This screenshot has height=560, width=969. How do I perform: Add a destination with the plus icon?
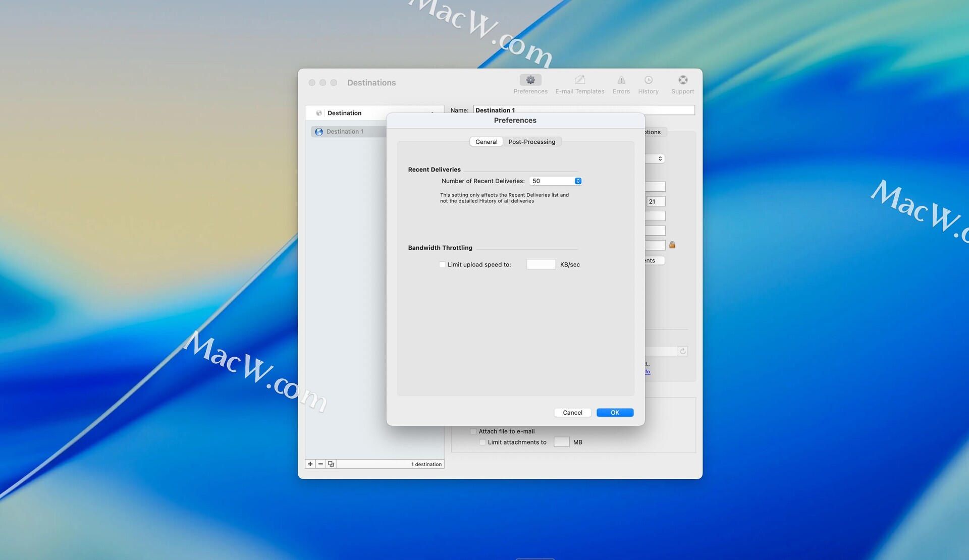(x=310, y=464)
